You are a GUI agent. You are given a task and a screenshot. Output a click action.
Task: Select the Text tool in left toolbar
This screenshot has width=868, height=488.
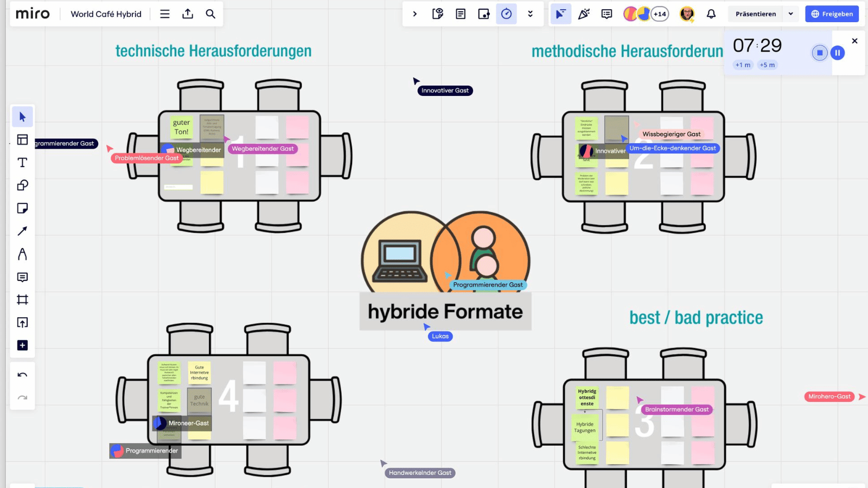(22, 163)
